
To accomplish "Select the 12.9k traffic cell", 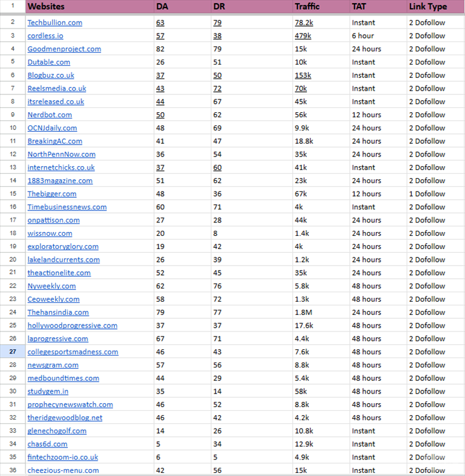I will pyautogui.click(x=321, y=444).
